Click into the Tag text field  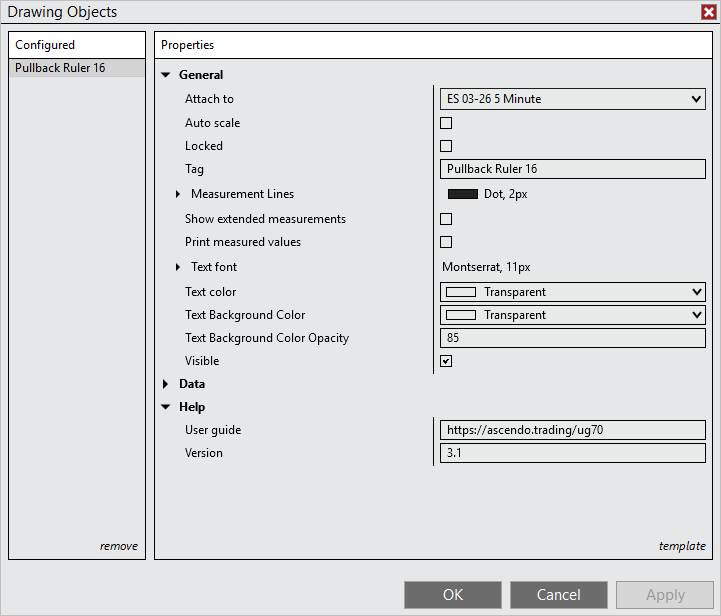point(572,169)
